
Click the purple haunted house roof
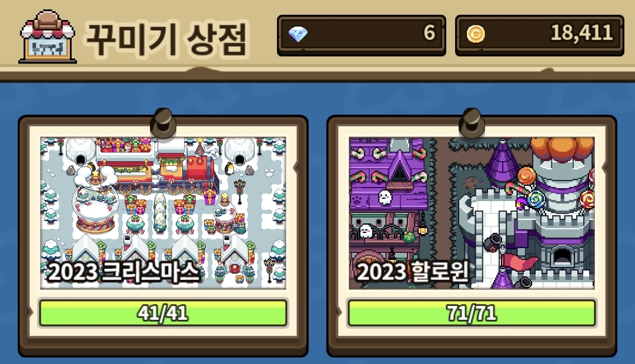point(389,174)
